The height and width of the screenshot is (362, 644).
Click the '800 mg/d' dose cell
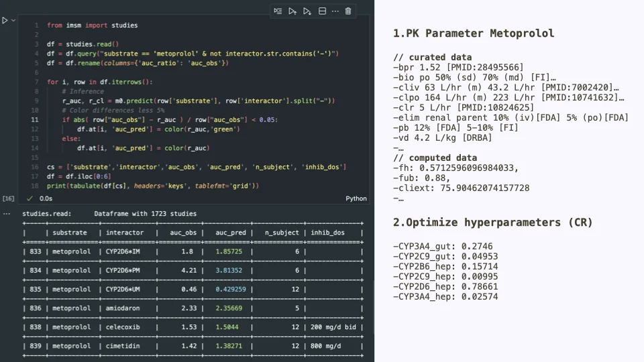coord(326,346)
